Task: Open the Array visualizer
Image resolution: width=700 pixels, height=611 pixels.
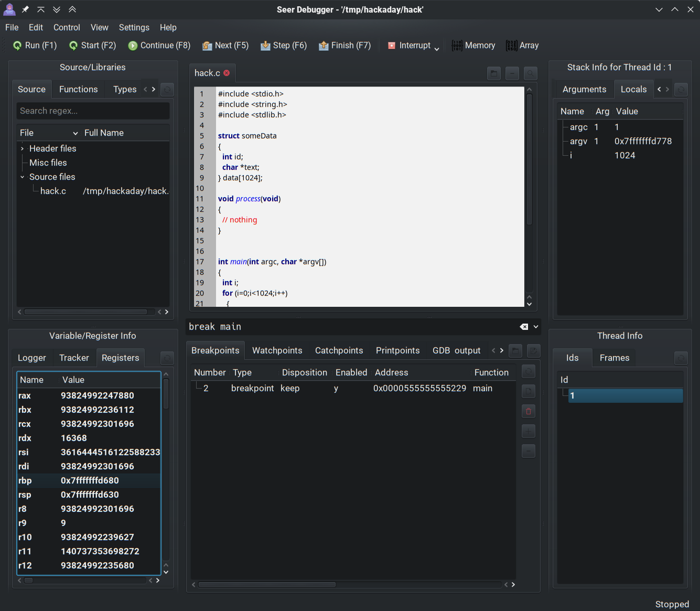Action: tap(522, 46)
